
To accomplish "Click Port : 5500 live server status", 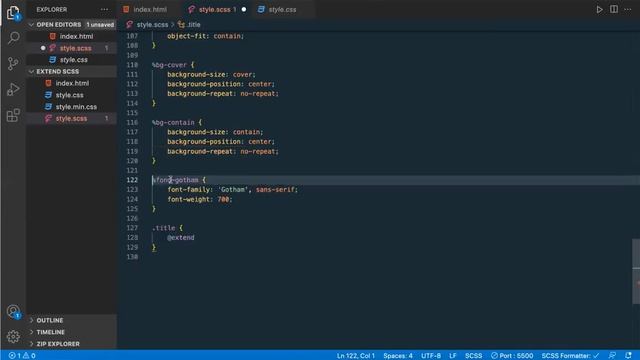I will (x=512, y=356).
